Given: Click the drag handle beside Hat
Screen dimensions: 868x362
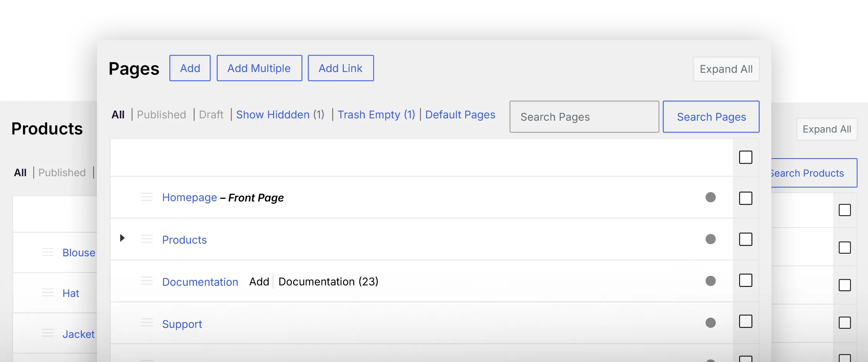Looking at the screenshot, I should click(48, 293).
